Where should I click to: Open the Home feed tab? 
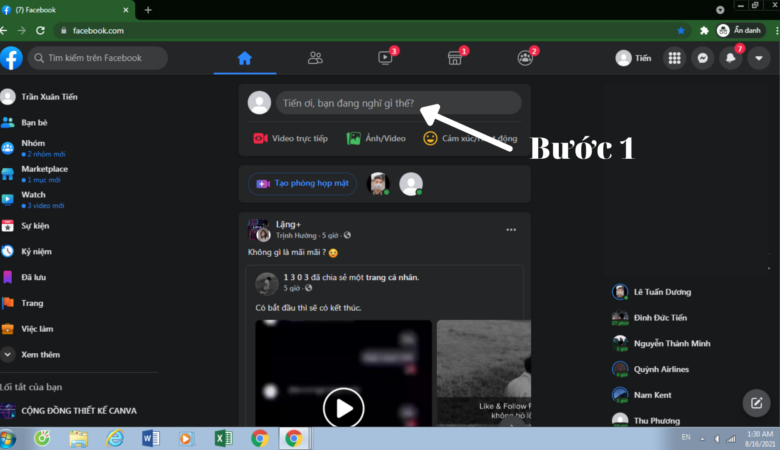(244, 58)
